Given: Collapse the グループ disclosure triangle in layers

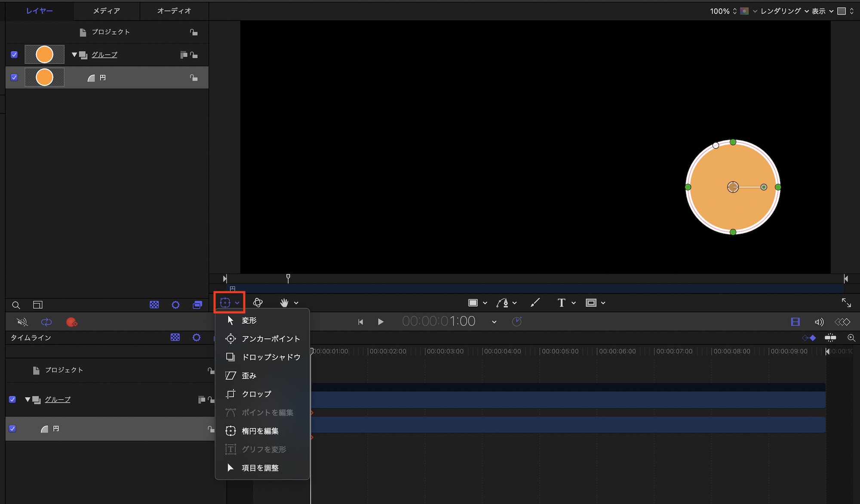Looking at the screenshot, I should 74,55.
